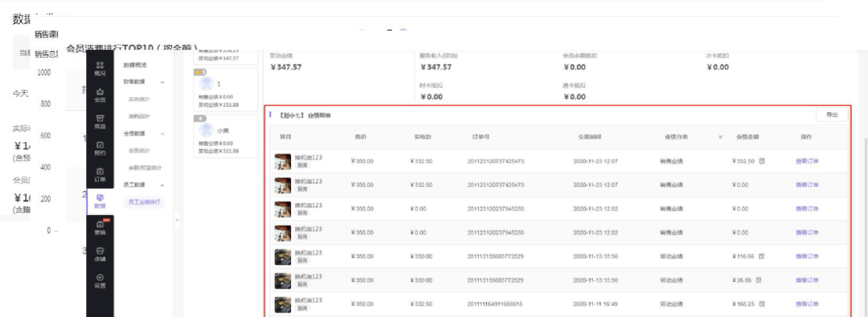The width and height of the screenshot is (868, 317).
Task: Open 会员统计 submenu item
Action: [139, 151]
